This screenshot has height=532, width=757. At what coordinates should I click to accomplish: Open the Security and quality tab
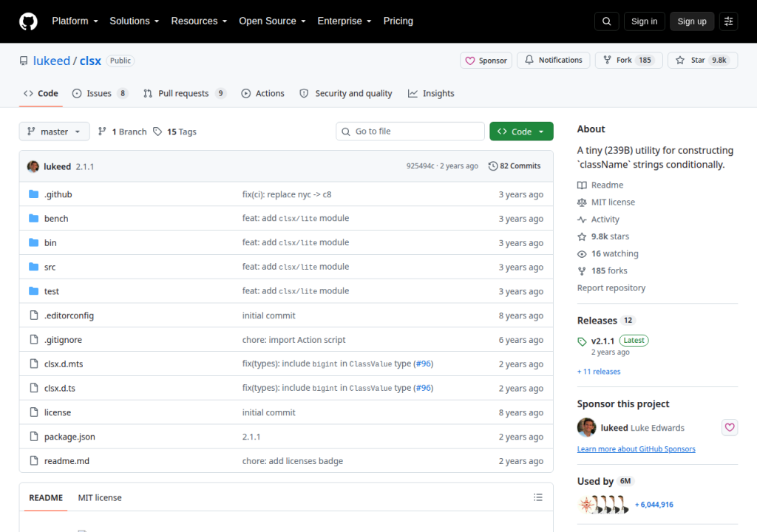pyautogui.click(x=346, y=94)
